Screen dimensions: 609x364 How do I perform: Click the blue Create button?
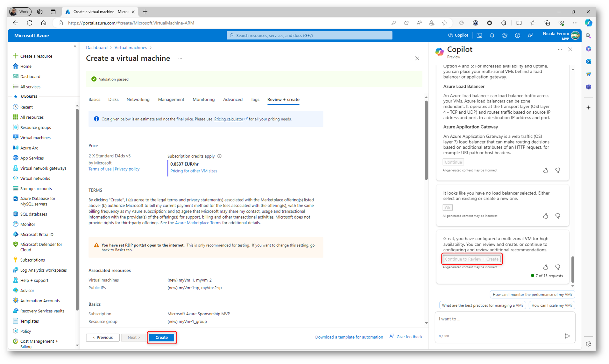(161, 337)
